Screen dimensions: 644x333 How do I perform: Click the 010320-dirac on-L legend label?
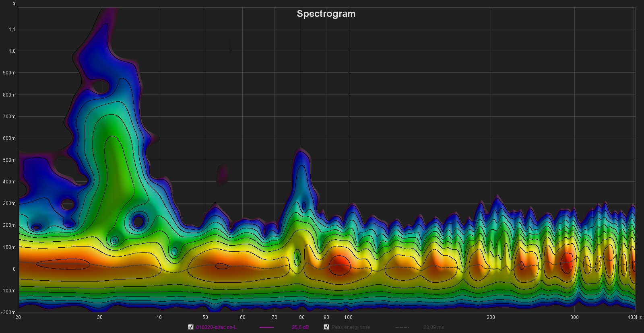tap(216, 327)
